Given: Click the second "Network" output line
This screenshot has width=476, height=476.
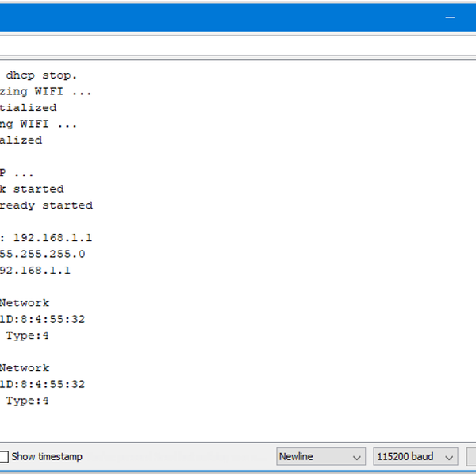Looking at the screenshot, I should point(25,367).
